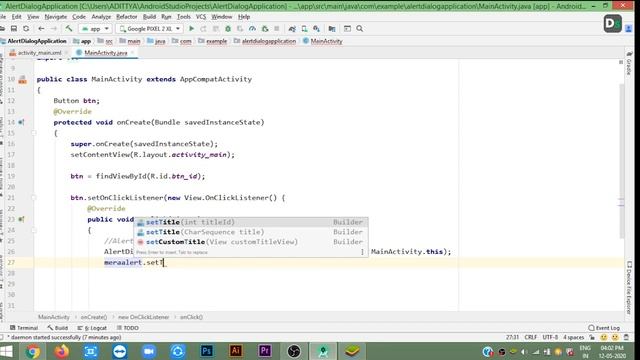The width and height of the screenshot is (640, 360).
Task: Open the Build menu
Action: coord(149,17)
